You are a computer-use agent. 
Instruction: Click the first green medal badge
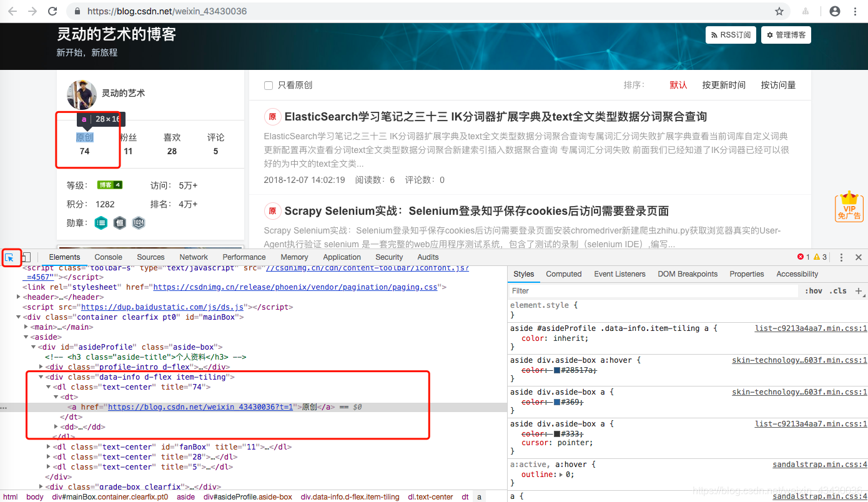(101, 223)
